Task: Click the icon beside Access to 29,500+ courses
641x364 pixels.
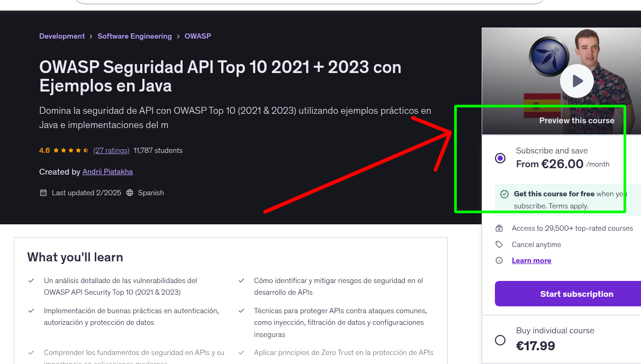Action: [x=499, y=229]
